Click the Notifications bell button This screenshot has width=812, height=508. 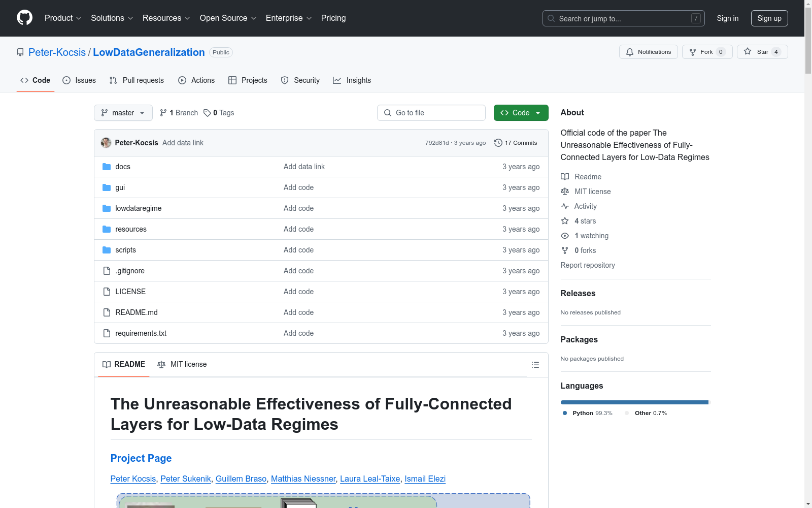click(x=648, y=52)
